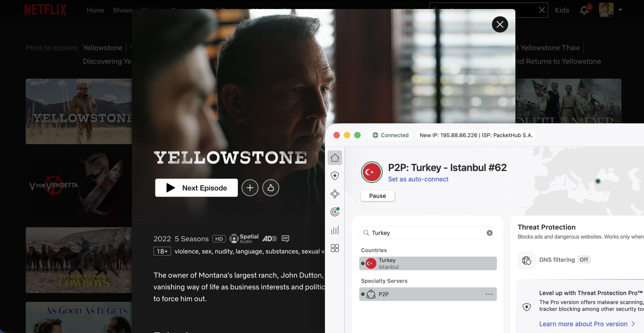Viewport: 644px width, 333px height.
Task: Clear the Turkey search field with X
Action: point(489,233)
